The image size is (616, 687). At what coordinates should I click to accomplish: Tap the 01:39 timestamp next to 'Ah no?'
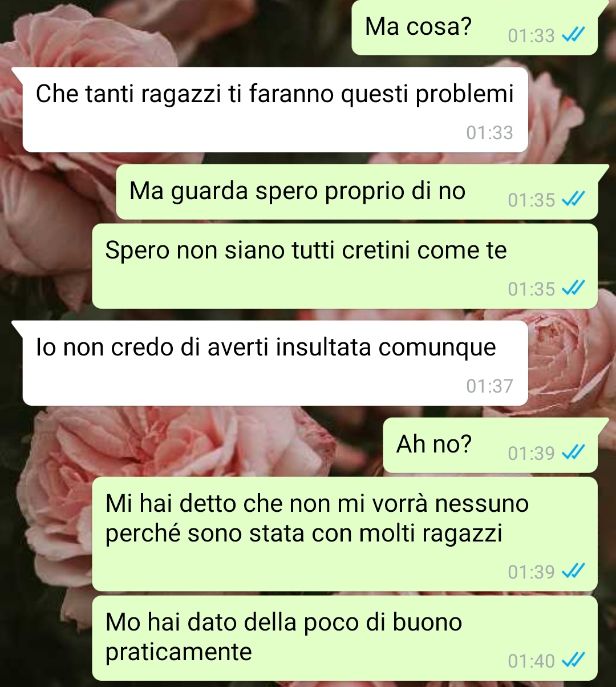point(531,454)
